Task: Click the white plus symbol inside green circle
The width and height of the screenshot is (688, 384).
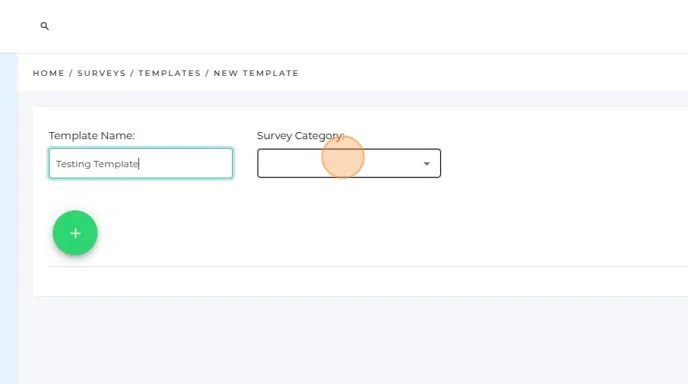Action: (75, 233)
